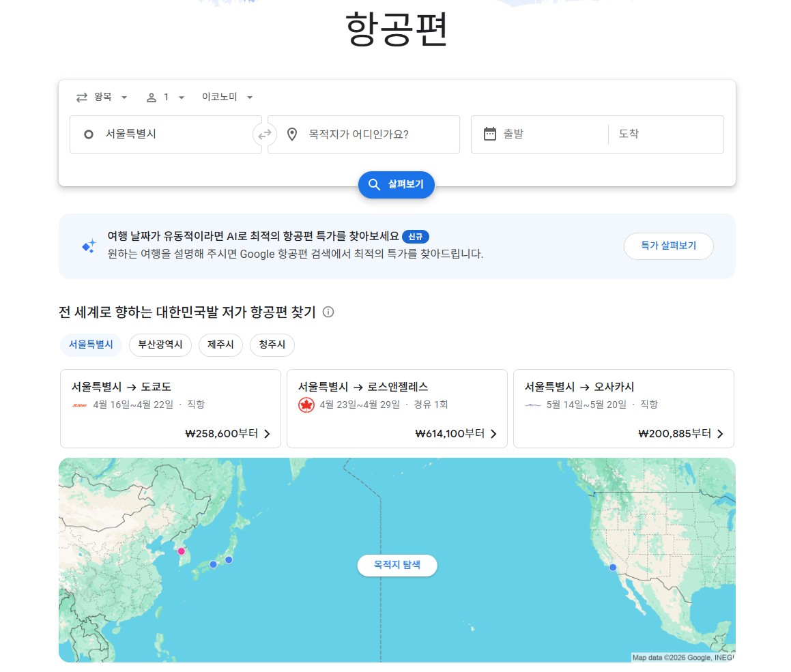Click the airline logo on the 오사카시 card

[532, 404]
